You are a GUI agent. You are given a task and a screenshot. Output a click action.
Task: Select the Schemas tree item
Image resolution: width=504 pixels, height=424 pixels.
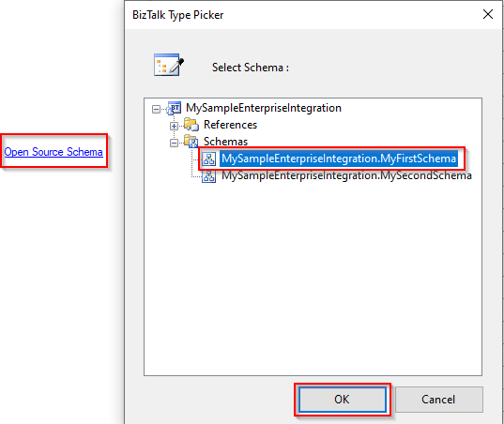click(225, 142)
